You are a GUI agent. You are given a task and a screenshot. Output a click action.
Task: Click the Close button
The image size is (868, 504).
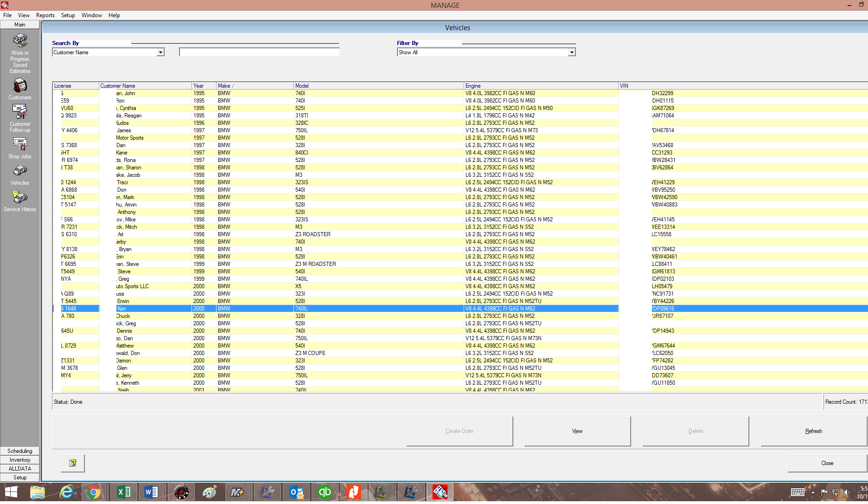pyautogui.click(x=827, y=463)
